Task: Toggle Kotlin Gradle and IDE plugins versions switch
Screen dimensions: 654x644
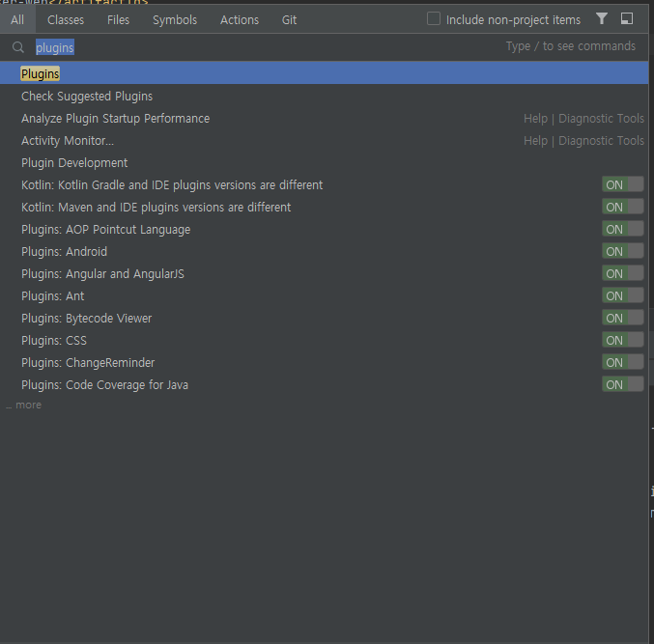Action: (622, 184)
